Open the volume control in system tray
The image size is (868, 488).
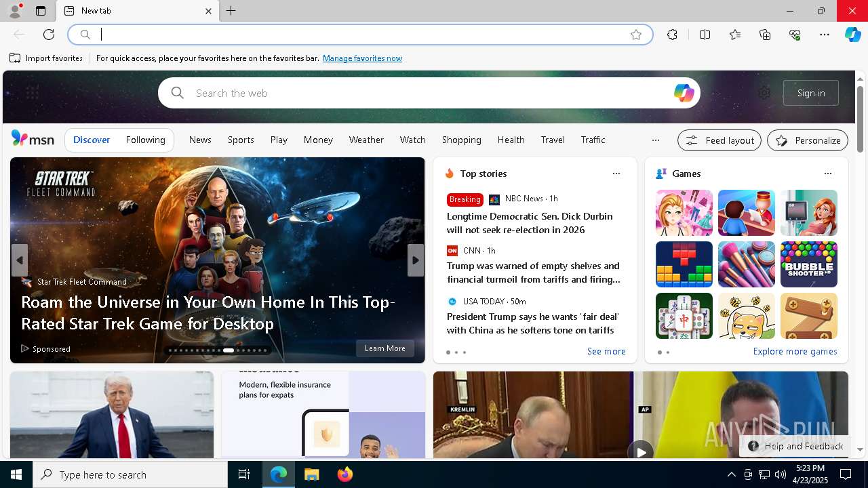point(780,474)
